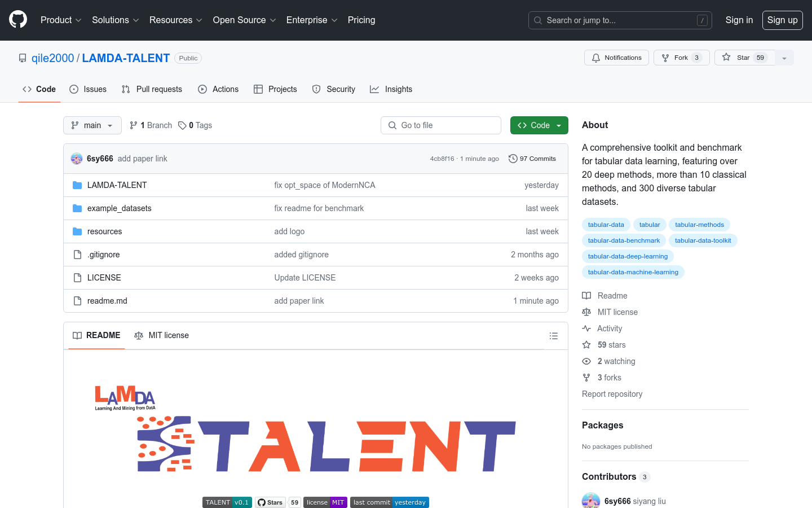The image size is (812, 508).
Task: Open the LAMDA-TALENT folder
Action: [x=117, y=185]
